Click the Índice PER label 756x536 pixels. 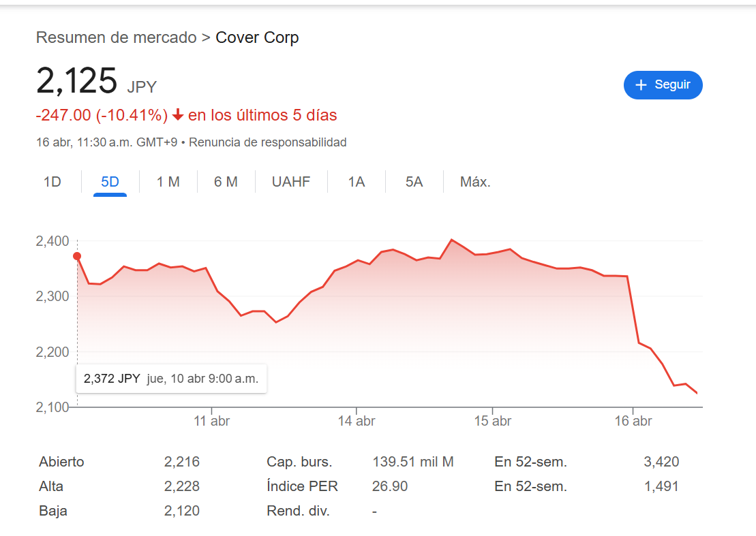[x=302, y=486]
